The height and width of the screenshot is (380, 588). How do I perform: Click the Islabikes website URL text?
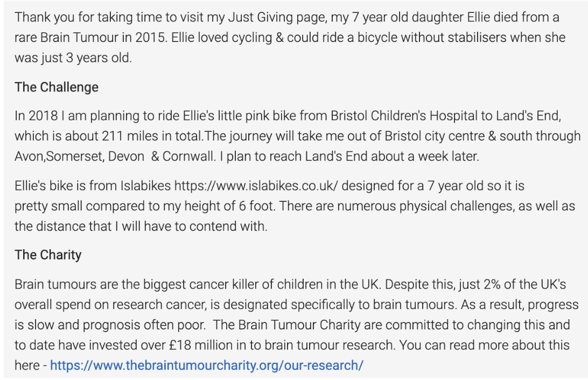pos(256,186)
